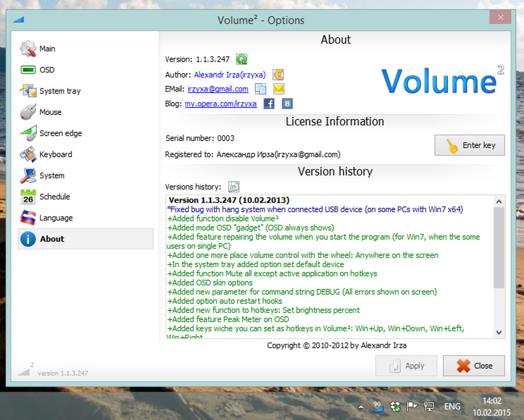This screenshot has width=524, height=420.
Task: Switch to the Screen edge section
Action: click(x=86, y=133)
